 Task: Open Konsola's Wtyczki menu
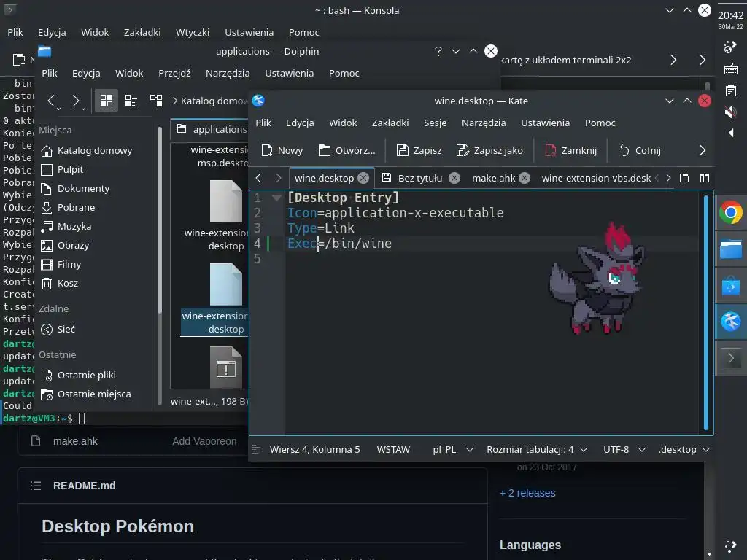[x=193, y=32]
